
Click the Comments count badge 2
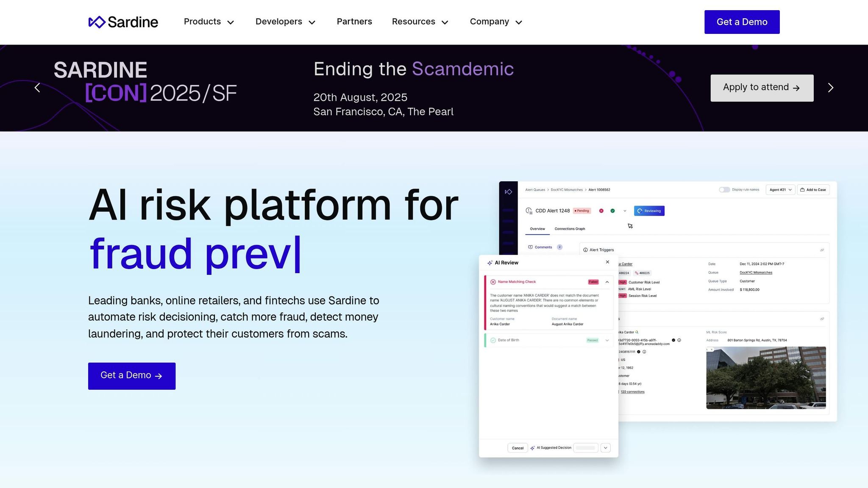click(559, 247)
